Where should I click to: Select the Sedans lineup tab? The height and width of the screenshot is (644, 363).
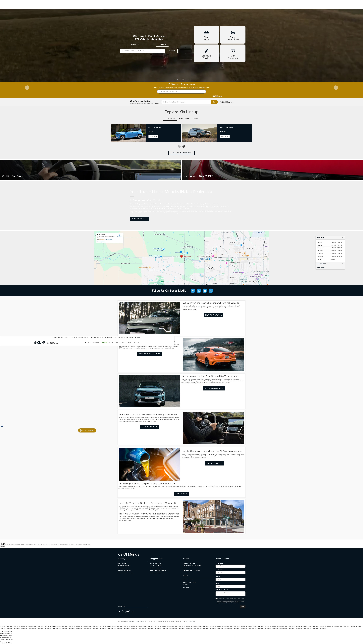(x=196, y=118)
